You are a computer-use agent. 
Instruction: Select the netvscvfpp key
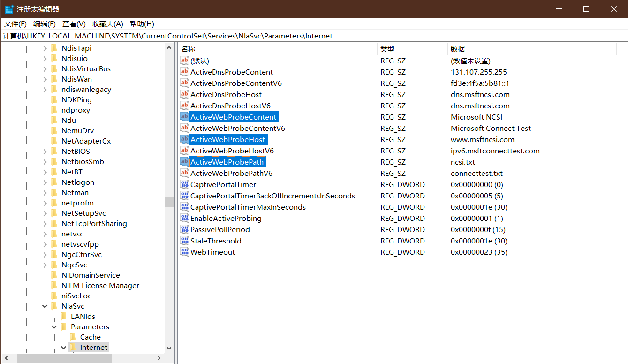80,244
